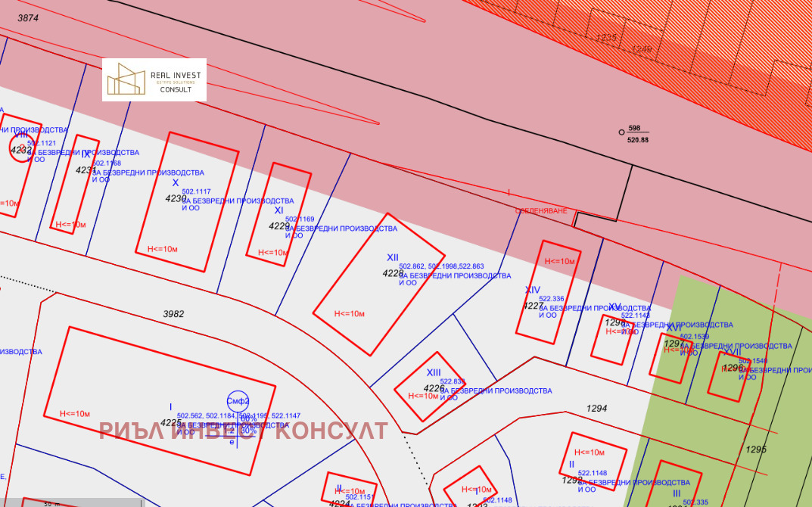The image size is (812, 507).
Task: Click the 1294 road label
Action: (597, 408)
